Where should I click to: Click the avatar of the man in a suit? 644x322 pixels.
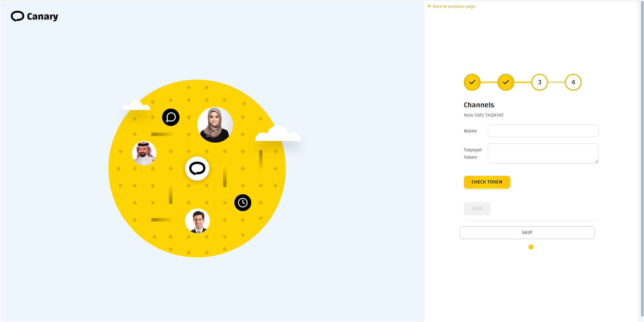[x=197, y=221]
